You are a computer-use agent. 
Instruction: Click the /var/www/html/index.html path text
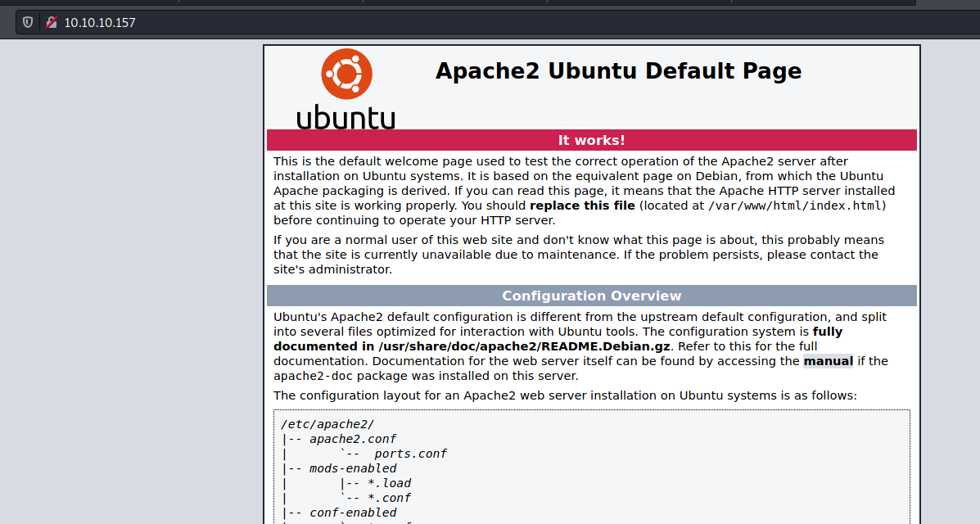coord(795,206)
